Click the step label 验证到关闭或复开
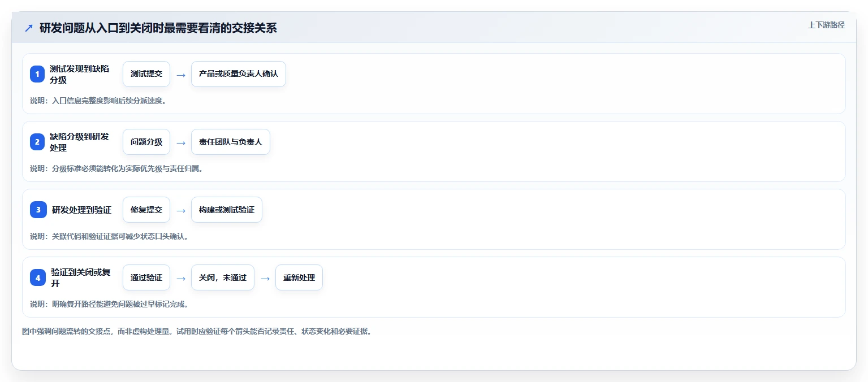 (80, 277)
